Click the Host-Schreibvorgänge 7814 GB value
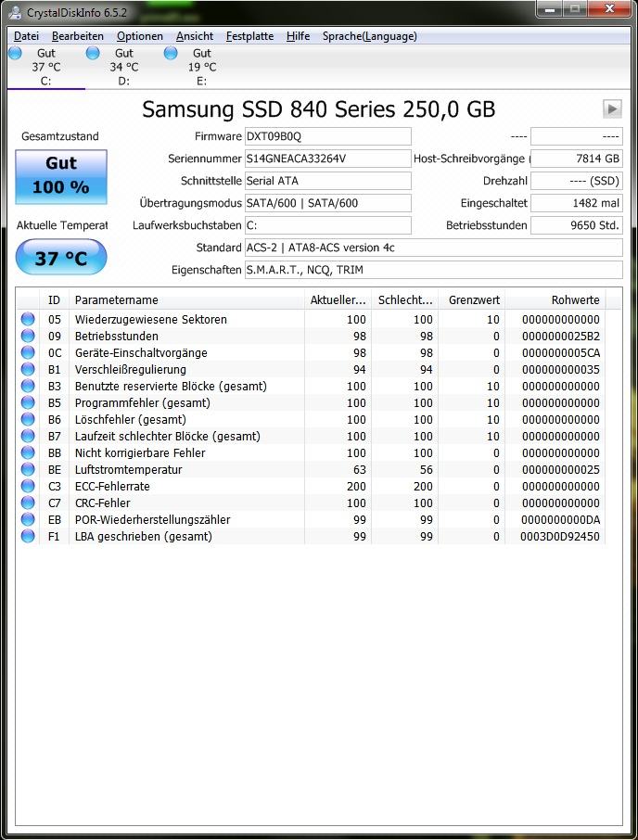This screenshot has height=840, width=638. click(577, 159)
